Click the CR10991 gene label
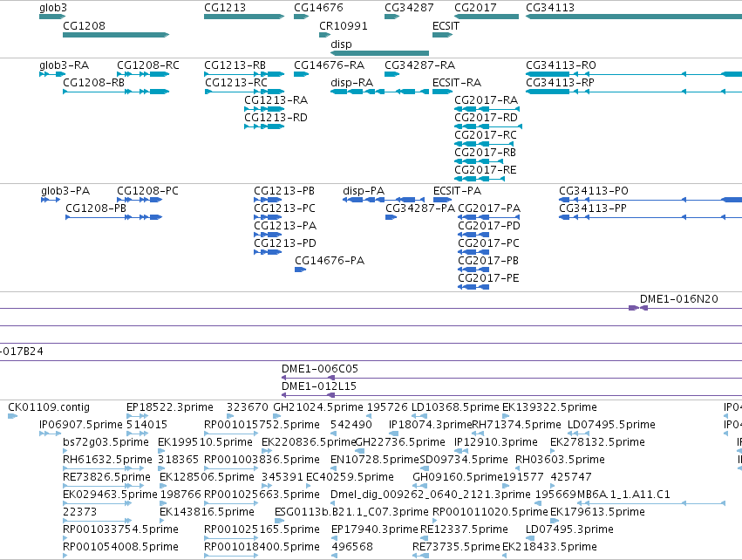The width and height of the screenshot is (742, 560). (343, 25)
